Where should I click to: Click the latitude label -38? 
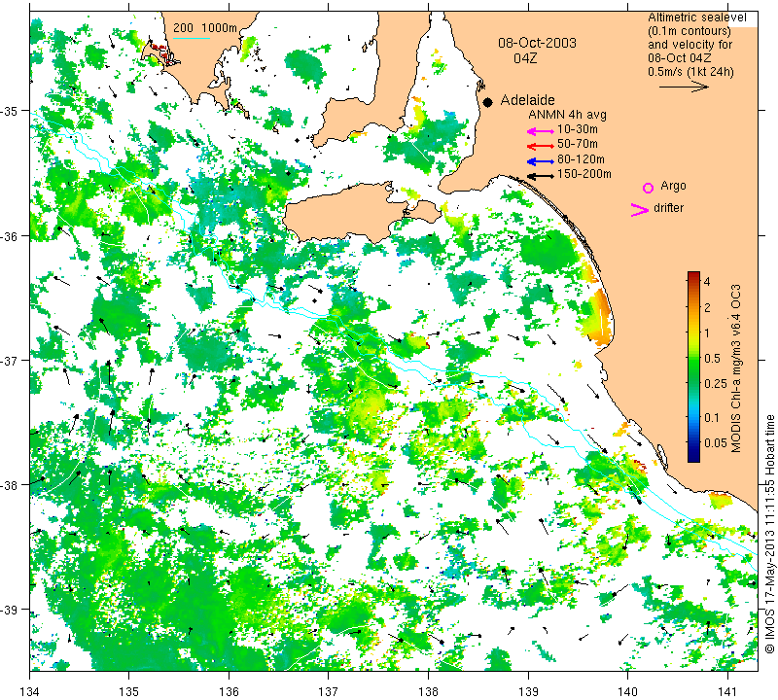(x=9, y=485)
